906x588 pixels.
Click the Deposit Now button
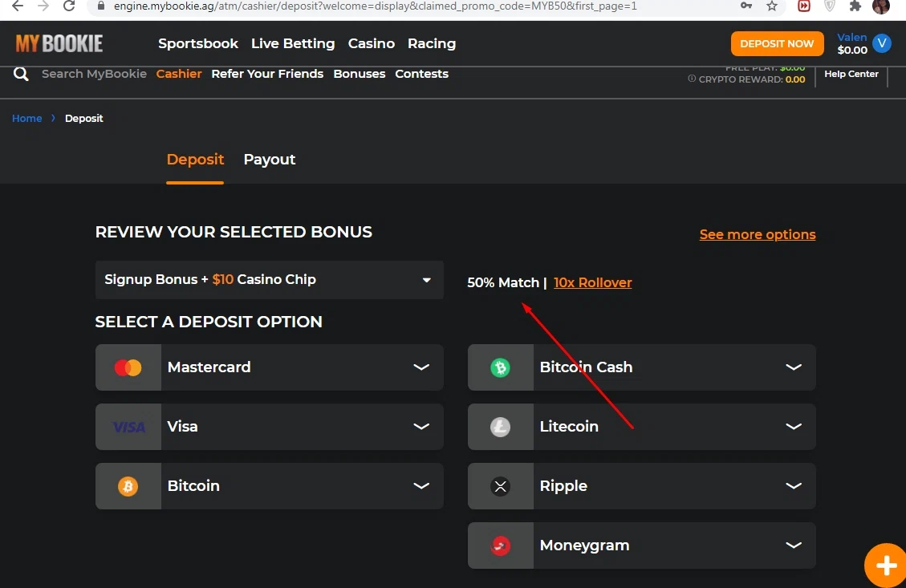coord(777,44)
